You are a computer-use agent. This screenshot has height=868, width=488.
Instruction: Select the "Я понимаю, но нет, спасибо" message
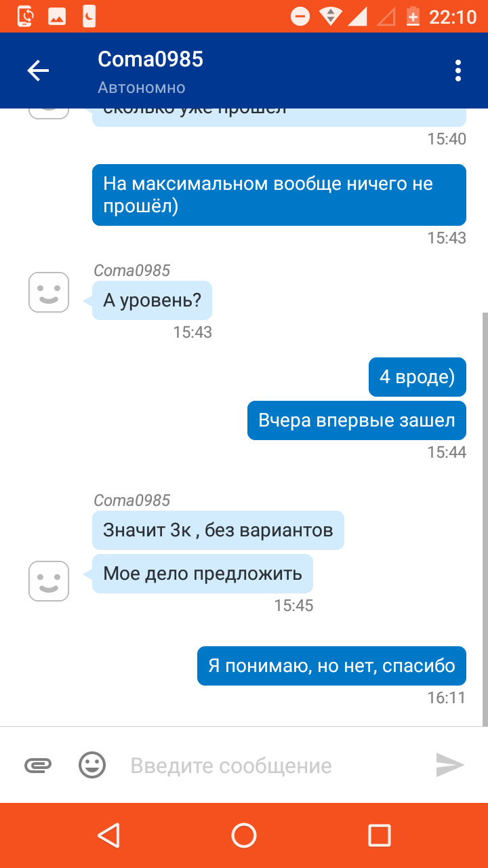[x=331, y=666]
